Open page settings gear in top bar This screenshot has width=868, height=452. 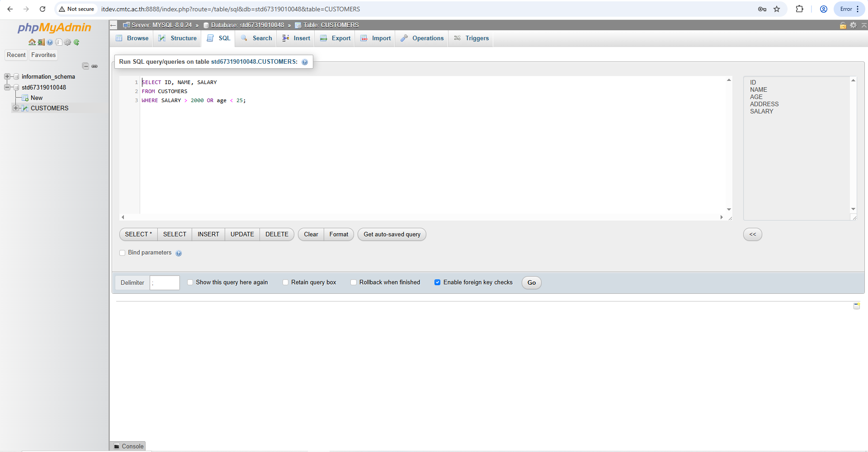coord(853,25)
